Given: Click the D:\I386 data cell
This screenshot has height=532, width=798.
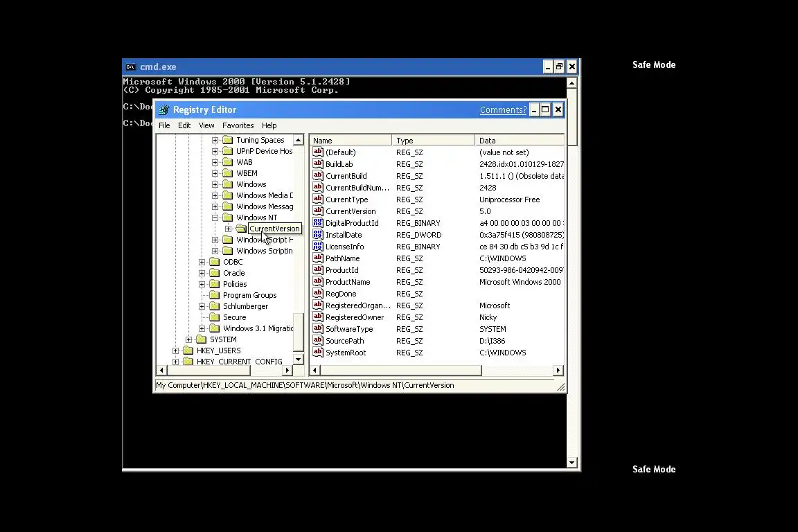Looking at the screenshot, I should (492, 341).
